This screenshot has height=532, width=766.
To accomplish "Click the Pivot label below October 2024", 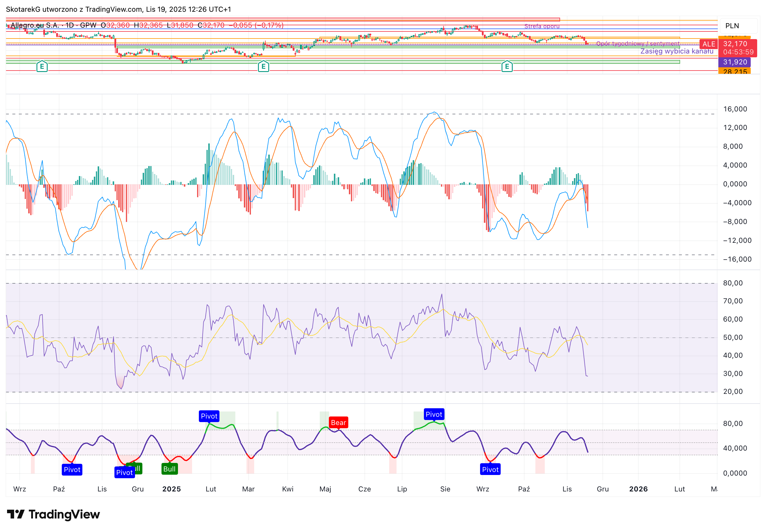I will tap(72, 470).
